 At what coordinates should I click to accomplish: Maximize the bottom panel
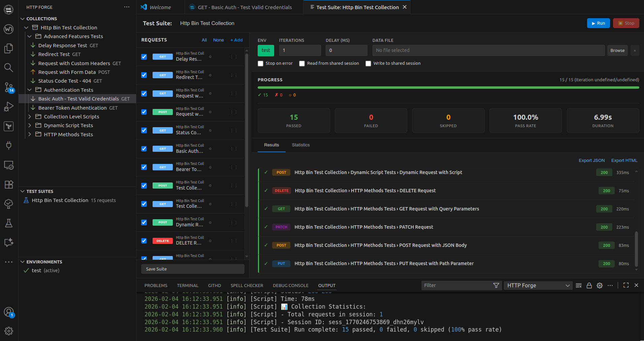pyautogui.click(x=626, y=285)
